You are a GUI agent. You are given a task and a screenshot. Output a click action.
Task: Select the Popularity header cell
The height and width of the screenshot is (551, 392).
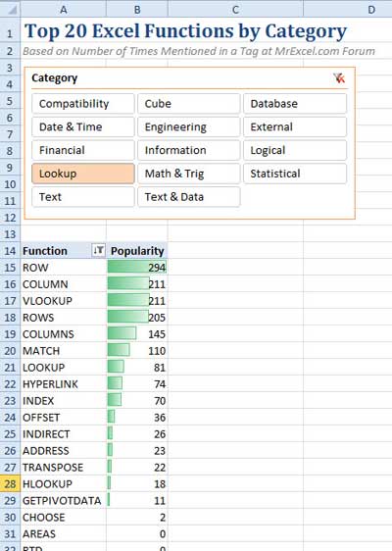coord(137,251)
